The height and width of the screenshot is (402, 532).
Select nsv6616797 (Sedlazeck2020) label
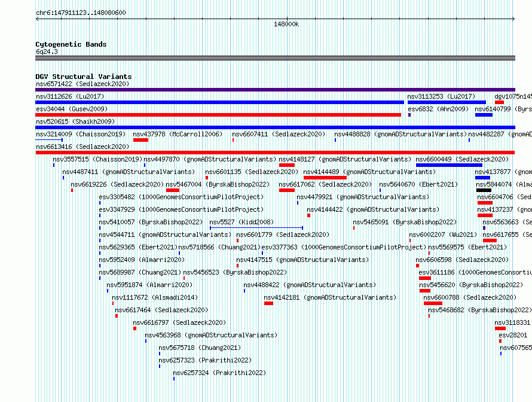[179, 322]
